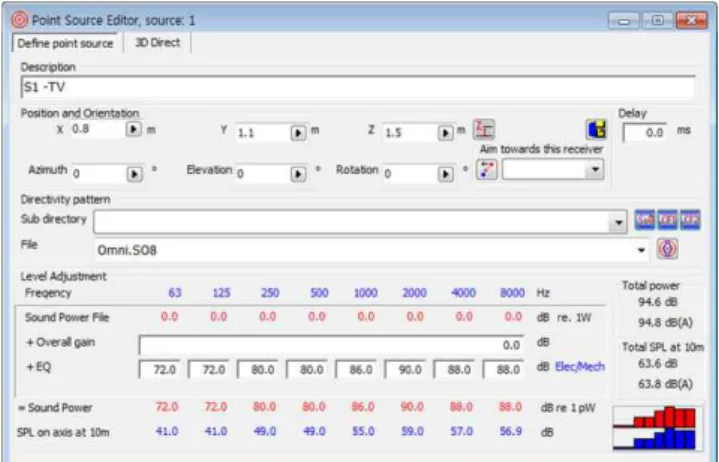Switch to the 3D Direct tab

pyautogui.click(x=157, y=43)
